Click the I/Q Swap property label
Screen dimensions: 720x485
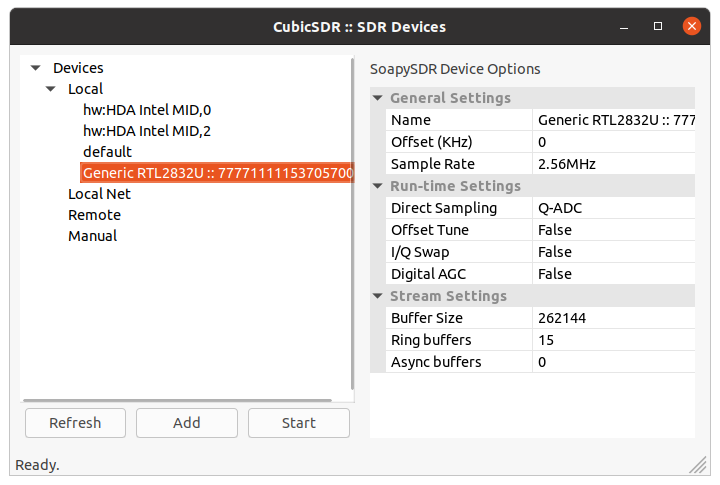(420, 252)
